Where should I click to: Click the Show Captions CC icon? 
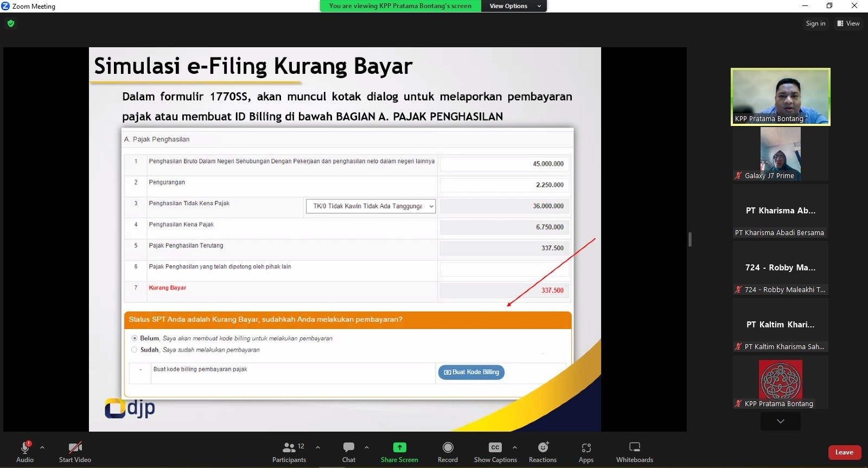pos(495,447)
